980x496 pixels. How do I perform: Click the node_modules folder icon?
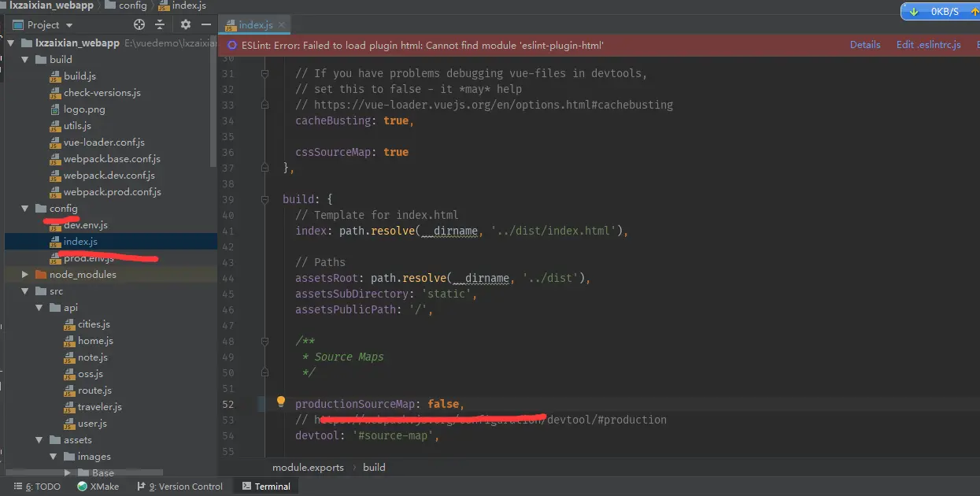coord(40,274)
